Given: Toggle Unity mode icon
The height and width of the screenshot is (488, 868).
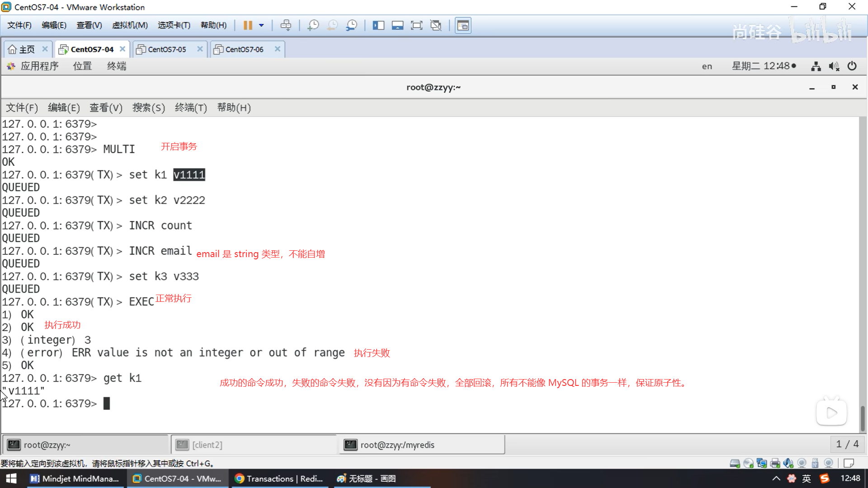Looking at the screenshot, I should (x=436, y=25).
